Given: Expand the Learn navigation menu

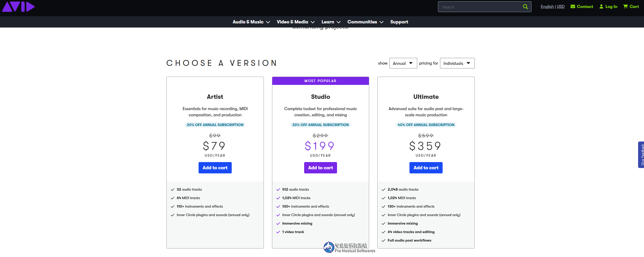Looking at the screenshot, I should point(331,22).
